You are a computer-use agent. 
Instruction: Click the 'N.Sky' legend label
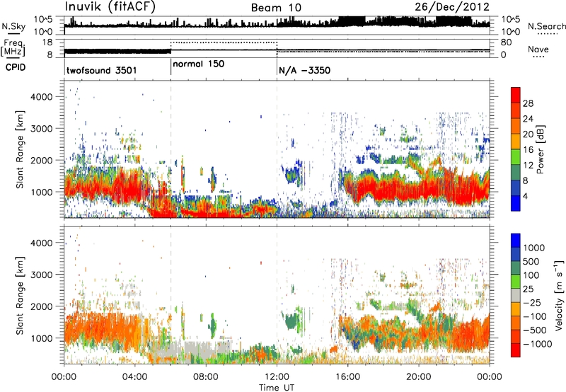13,26
